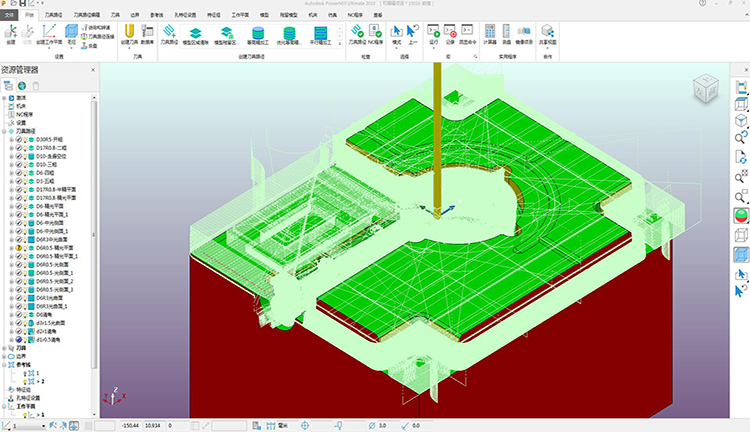Select the D10-条源空位 toolpath row
Image resolution: width=750 pixels, height=432 pixels.
coord(51,156)
